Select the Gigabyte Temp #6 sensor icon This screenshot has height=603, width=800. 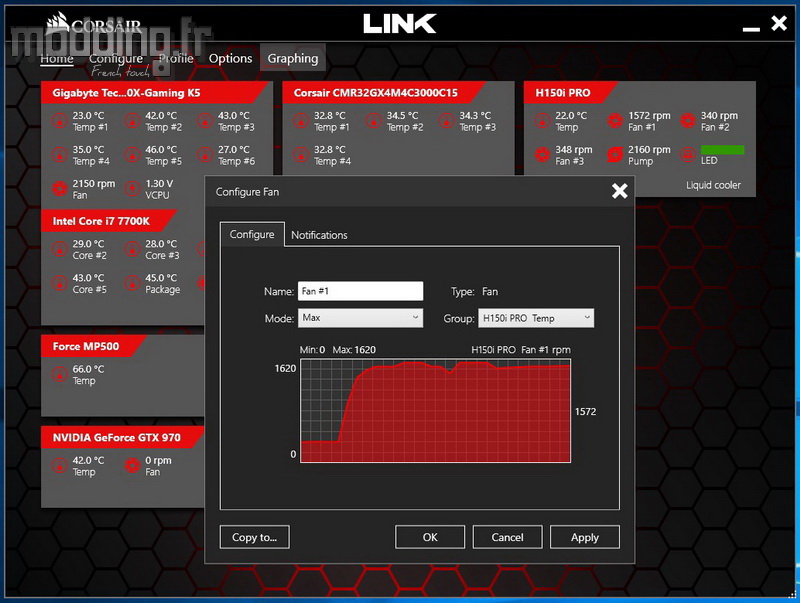(205, 155)
